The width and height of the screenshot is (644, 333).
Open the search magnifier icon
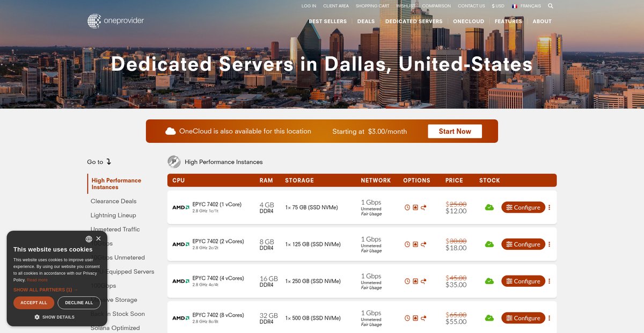pyautogui.click(x=551, y=6)
